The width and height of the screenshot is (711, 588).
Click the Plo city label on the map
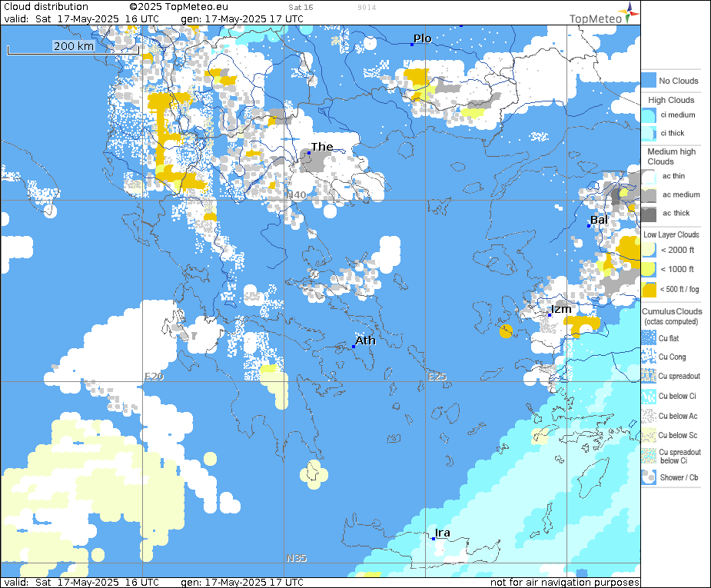(422, 38)
